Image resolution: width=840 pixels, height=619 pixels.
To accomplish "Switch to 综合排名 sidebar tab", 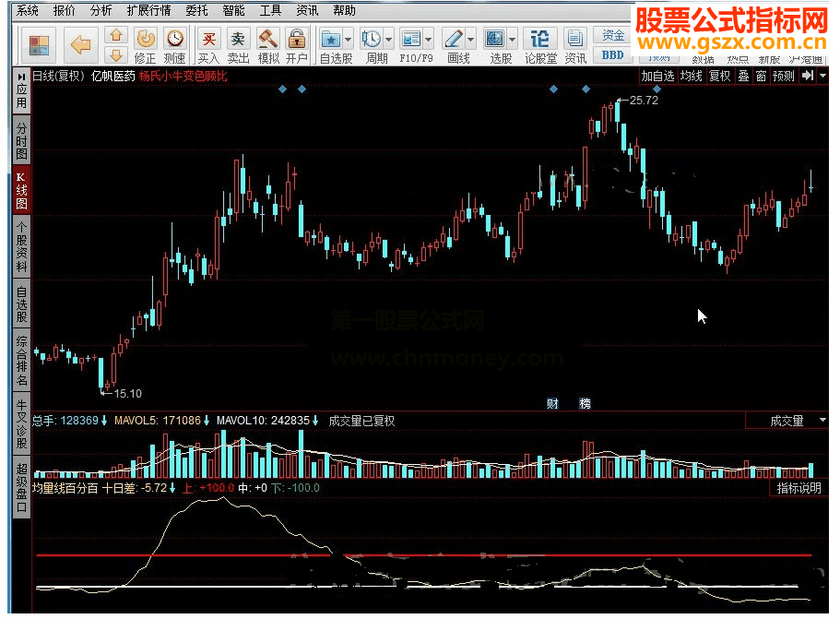I will (x=21, y=360).
